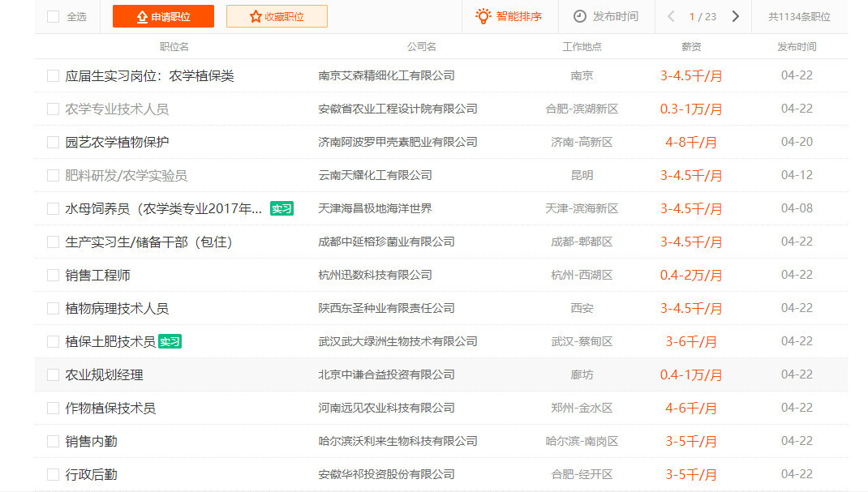Click the lightbulb icon beside 智能排序
Image resolution: width=868 pixels, height=492 pixels.
pos(483,16)
